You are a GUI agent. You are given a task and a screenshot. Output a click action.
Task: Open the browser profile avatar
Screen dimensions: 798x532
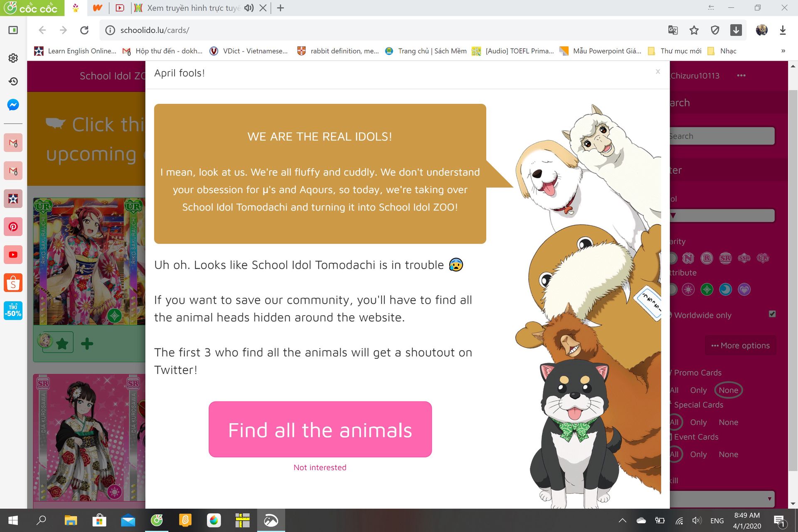click(761, 30)
